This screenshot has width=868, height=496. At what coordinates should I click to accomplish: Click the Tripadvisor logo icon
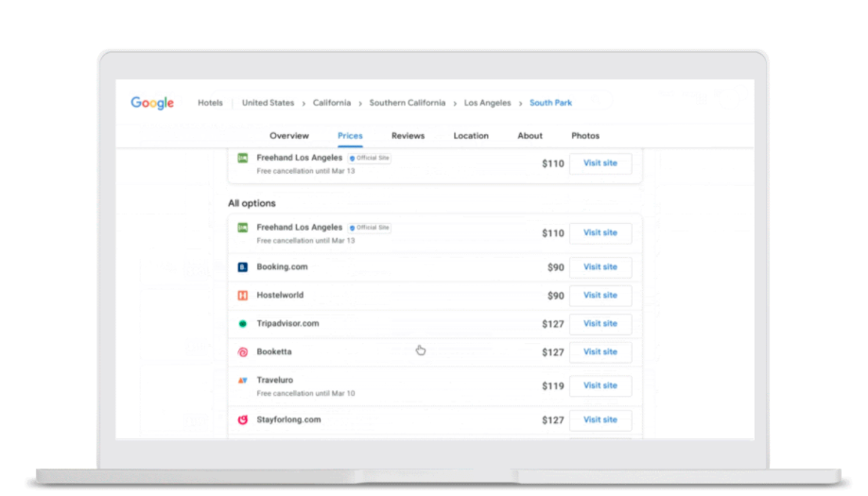[x=242, y=323]
